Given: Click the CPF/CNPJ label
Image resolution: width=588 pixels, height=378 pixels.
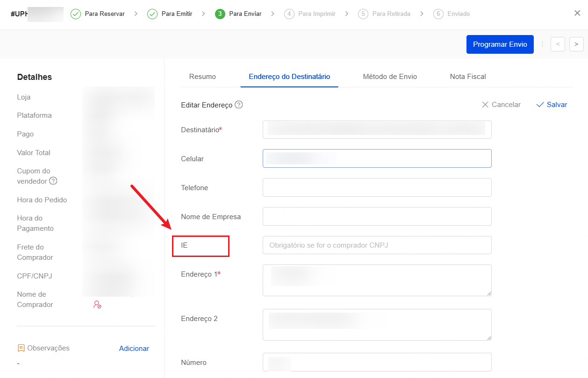Looking at the screenshot, I should point(35,276).
